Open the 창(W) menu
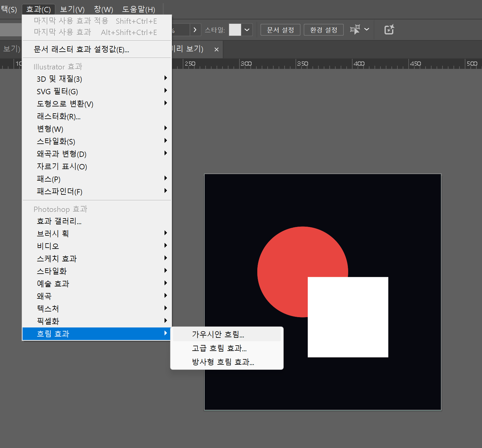482x448 pixels. click(103, 9)
